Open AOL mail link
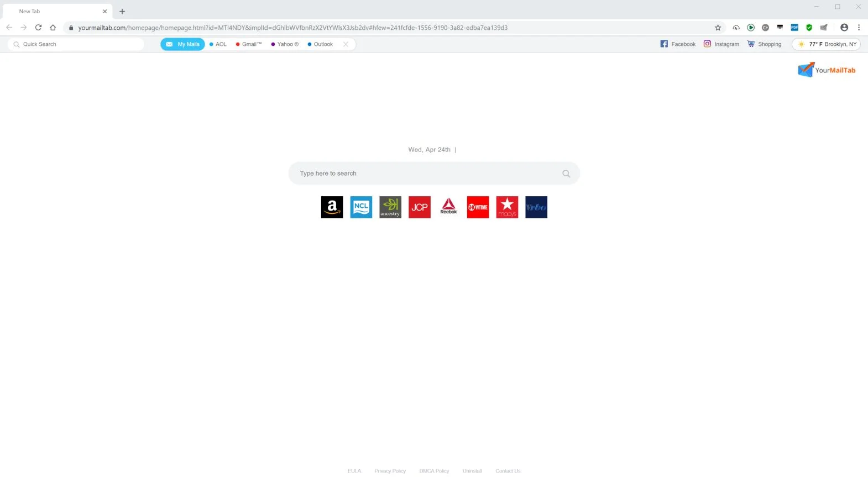Screen dimensions: 868x477 click(x=218, y=44)
